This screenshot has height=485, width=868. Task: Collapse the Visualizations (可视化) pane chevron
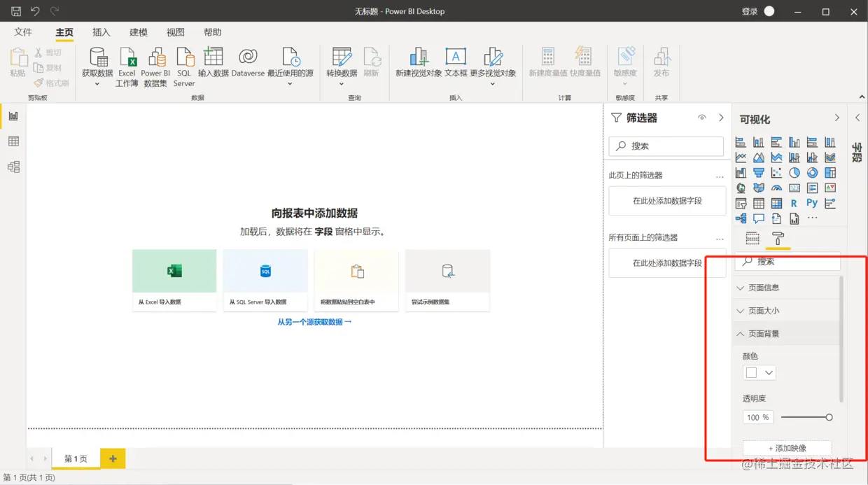pyautogui.click(x=836, y=118)
